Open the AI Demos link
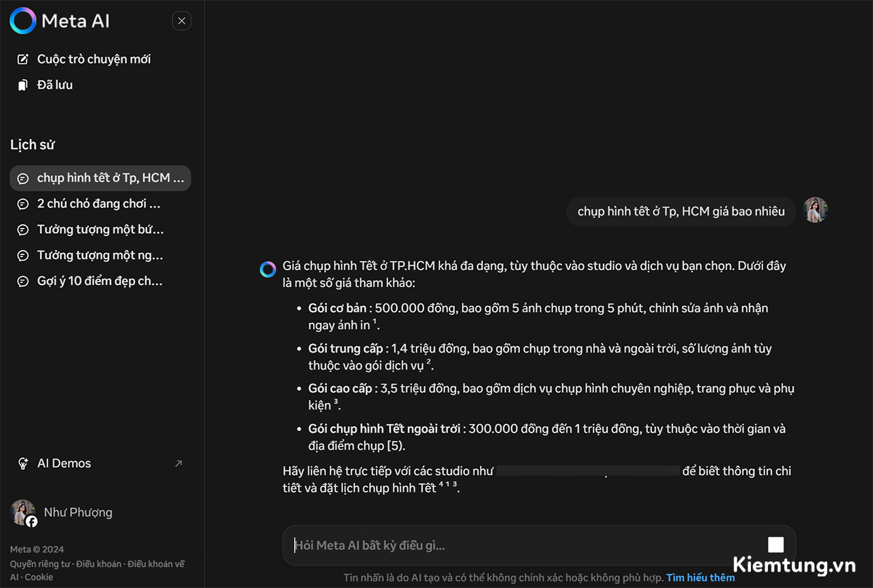The width and height of the screenshot is (873, 588). [x=64, y=464]
